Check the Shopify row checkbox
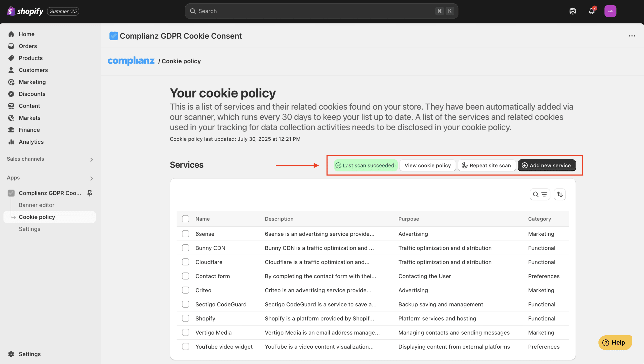644x364 pixels. pyautogui.click(x=186, y=318)
